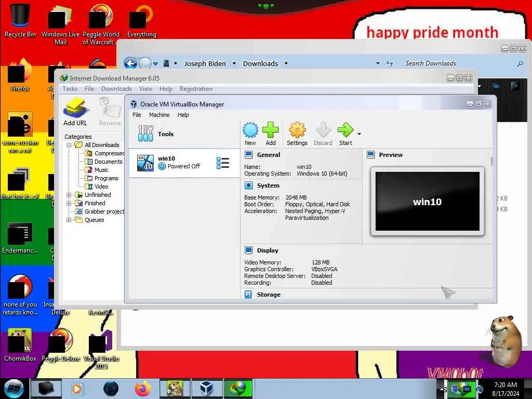Click the Explorer refresh icon
532x399 pixels.
pyautogui.click(x=390, y=63)
